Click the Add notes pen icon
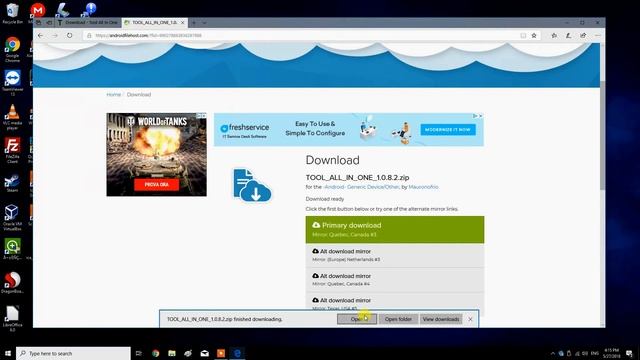The image size is (640, 360). [x=568, y=36]
